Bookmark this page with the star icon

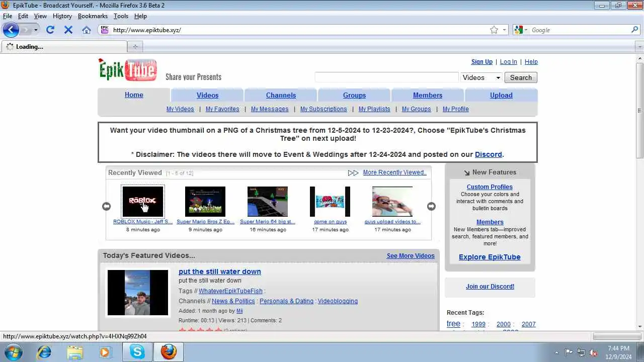(x=494, y=30)
